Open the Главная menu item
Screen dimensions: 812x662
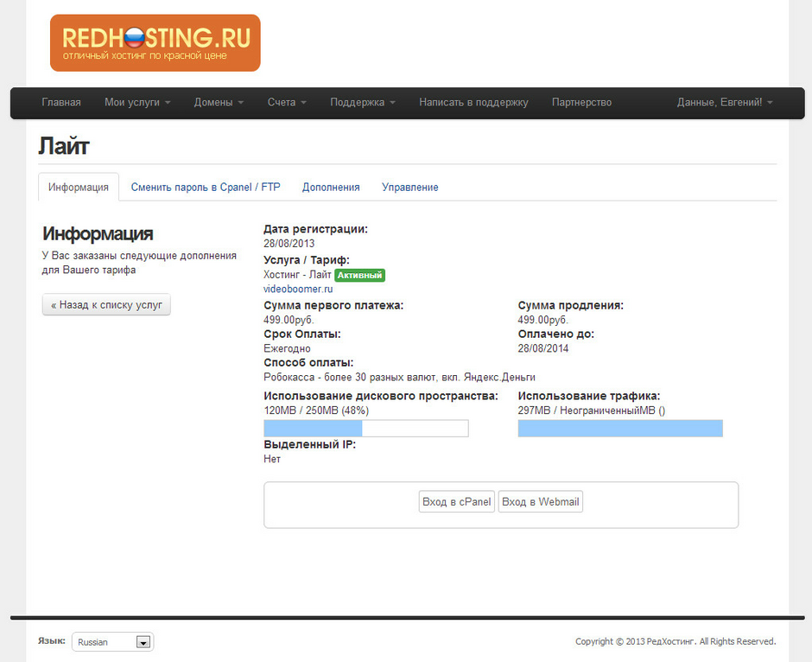pos(61,103)
